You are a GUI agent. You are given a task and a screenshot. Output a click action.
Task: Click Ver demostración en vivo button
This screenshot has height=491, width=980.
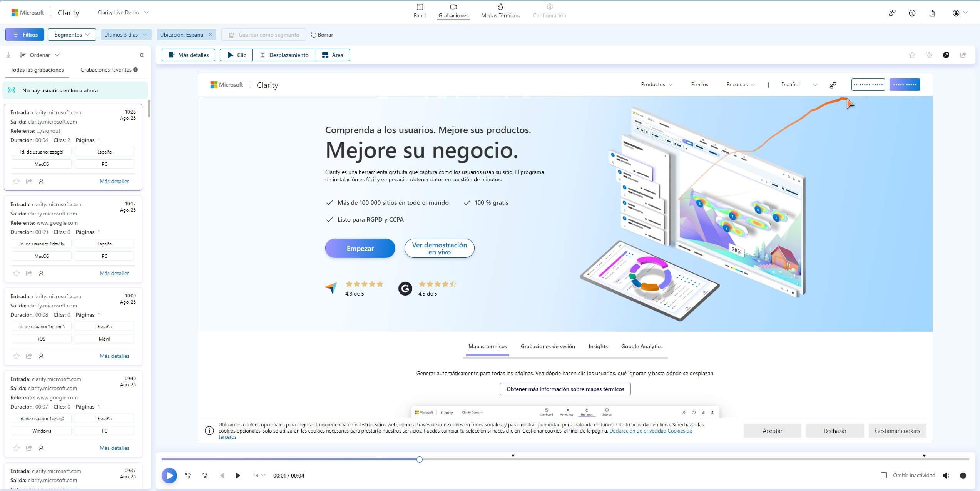coord(439,249)
